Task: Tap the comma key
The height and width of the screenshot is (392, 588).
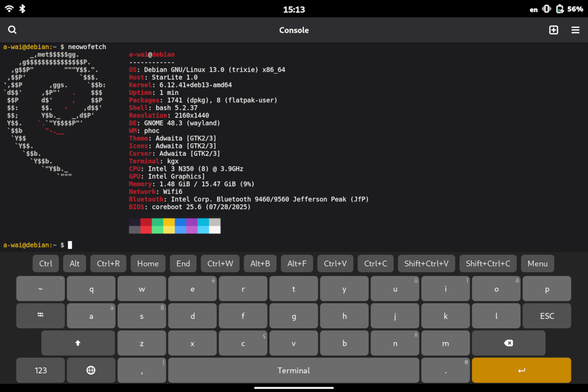Action: point(141,370)
